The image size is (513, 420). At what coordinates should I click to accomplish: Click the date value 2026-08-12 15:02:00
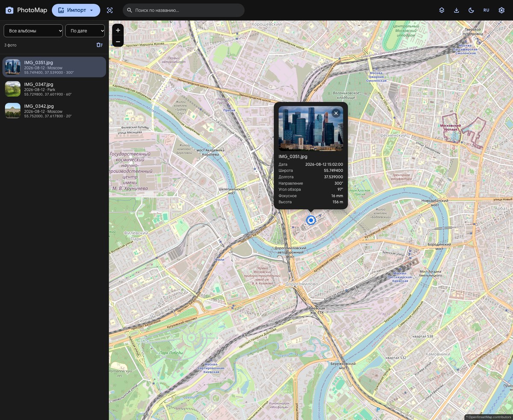(324, 164)
